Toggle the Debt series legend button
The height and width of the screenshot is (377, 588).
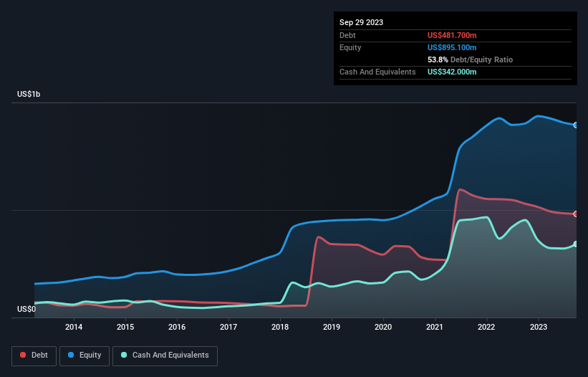[34, 355]
